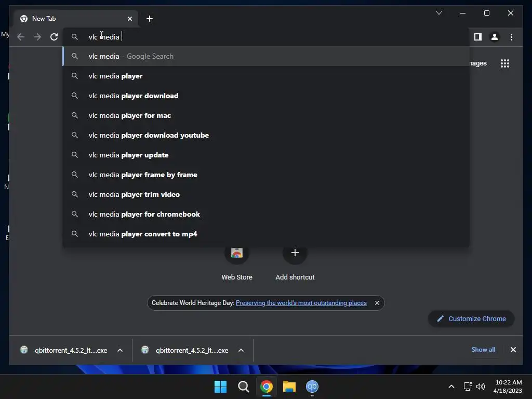532x399 pixels.
Task: Open second qbittorrent download item
Action: pos(185,350)
